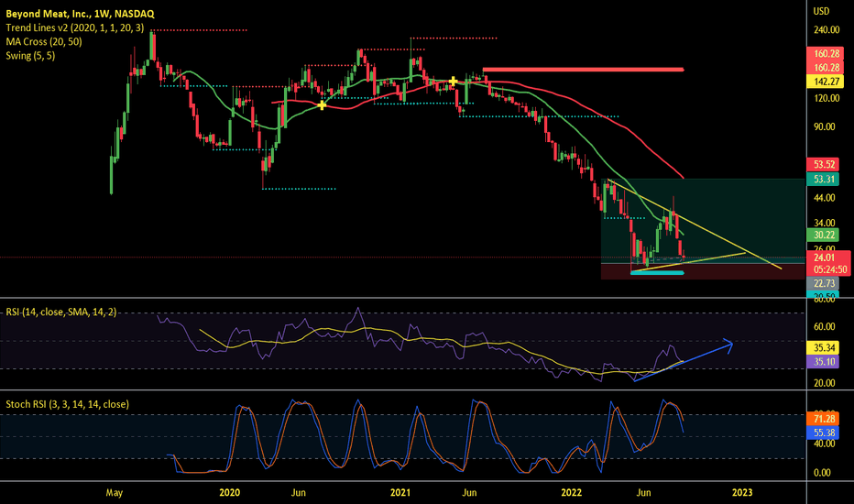The image size is (854, 504).
Task: Select the green long position target zone
Action: 703,221
